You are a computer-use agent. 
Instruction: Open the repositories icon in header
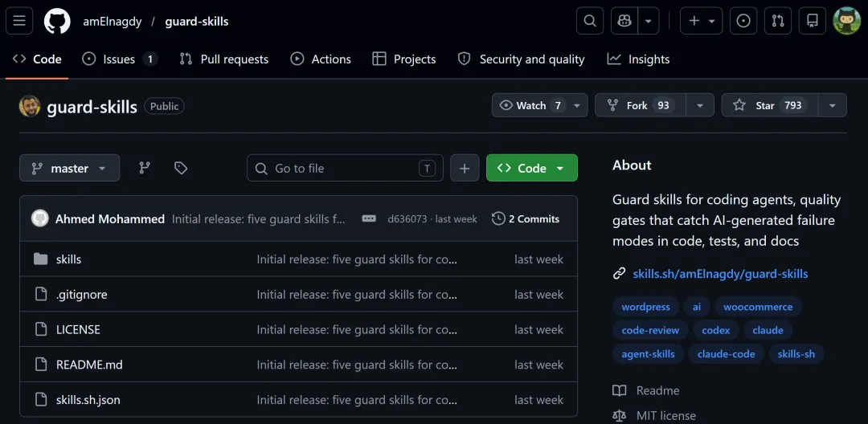point(813,21)
